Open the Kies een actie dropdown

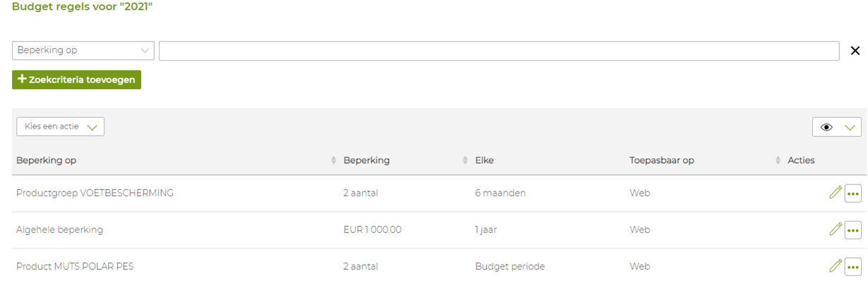[60, 126]
